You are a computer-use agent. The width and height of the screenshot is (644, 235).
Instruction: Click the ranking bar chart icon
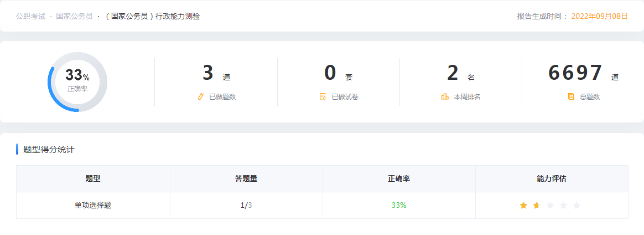pos(445,97)
